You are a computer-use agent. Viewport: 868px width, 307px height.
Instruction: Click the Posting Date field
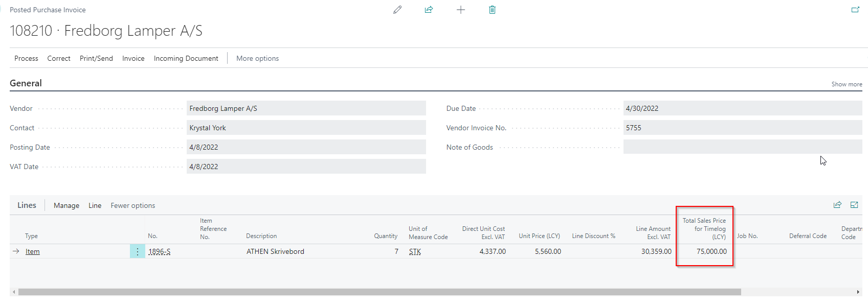click(x=306, y=147)
